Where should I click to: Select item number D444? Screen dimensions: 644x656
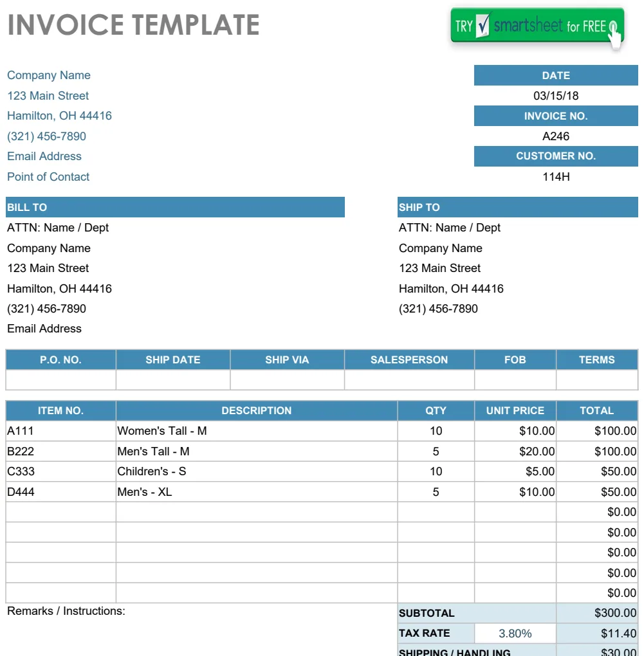(x=21, y=492)
